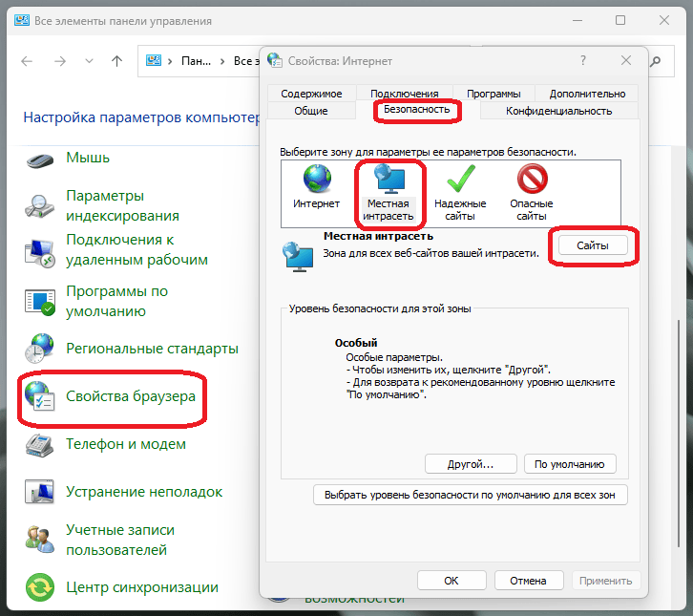693x616 pixels.
Task: Click the Sites button
Action: (x=592, y=245)
